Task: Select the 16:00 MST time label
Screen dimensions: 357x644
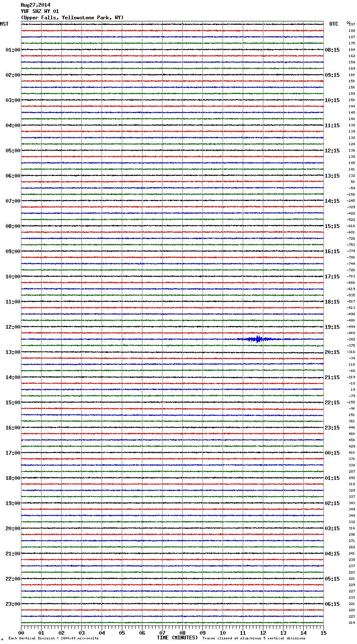Action: [x=13, y=428]
